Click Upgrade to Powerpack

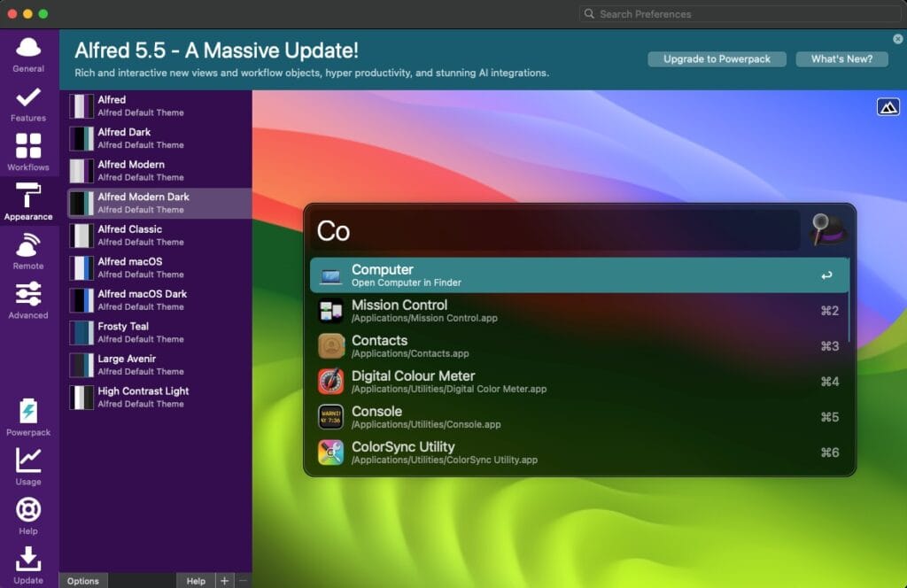pyautogui.click(x=717, y=58)
